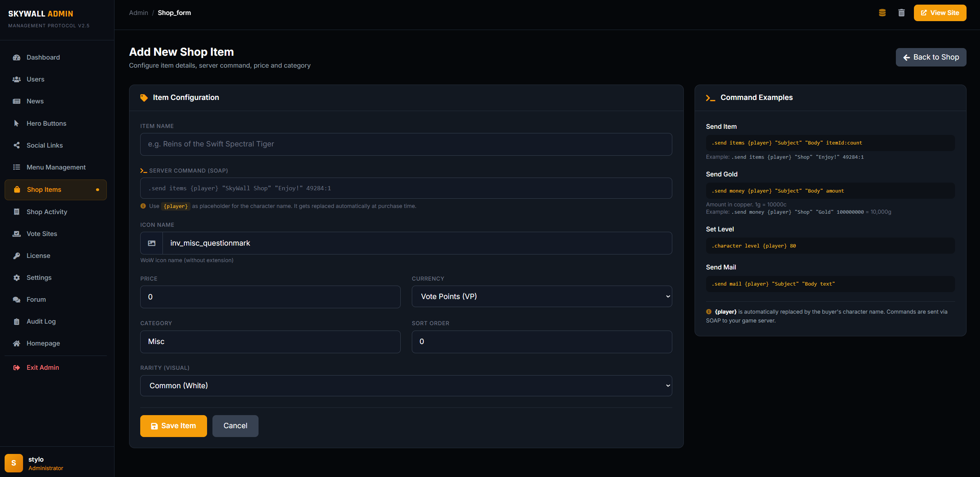Viewport: 980px width, 477px height.
Task: Open the Currency dropdown
Action: 541,296
